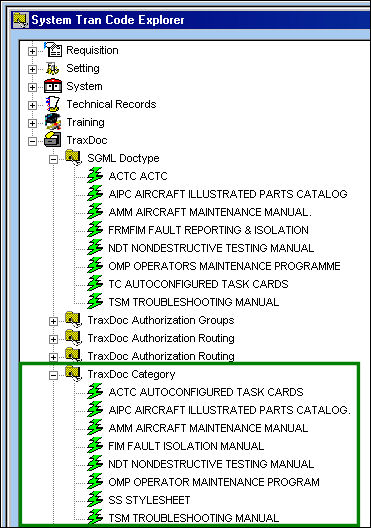The image size is (371, 528).
Task: Click the TraxDoc Authorization Groups folder icon
Action: [74, 320]
